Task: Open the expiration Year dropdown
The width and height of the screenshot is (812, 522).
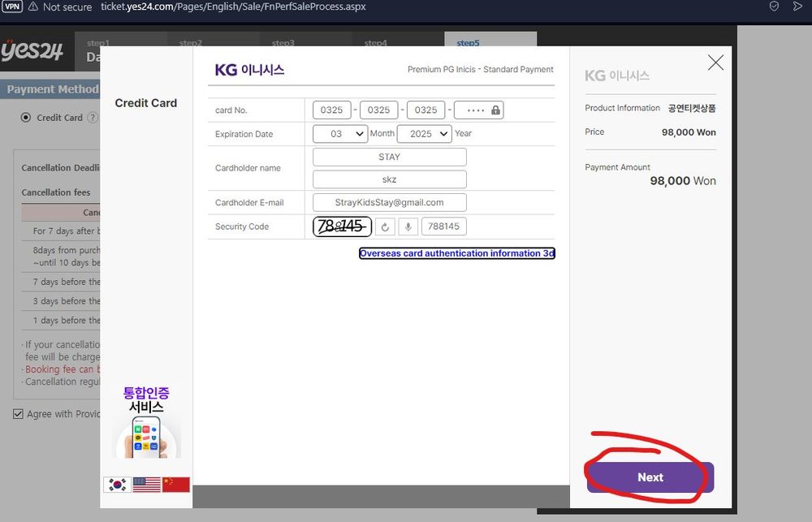Action: click(424, 134)
